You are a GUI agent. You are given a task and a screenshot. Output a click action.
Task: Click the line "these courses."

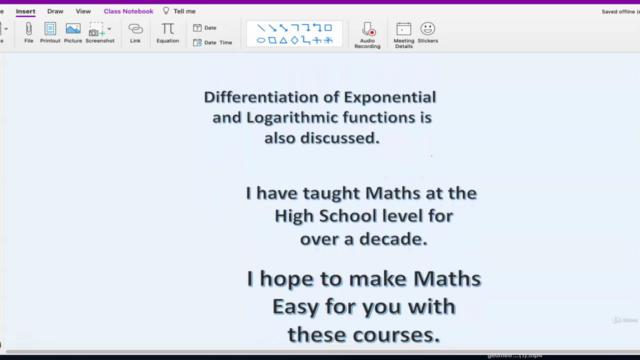(x=364, y=335)
